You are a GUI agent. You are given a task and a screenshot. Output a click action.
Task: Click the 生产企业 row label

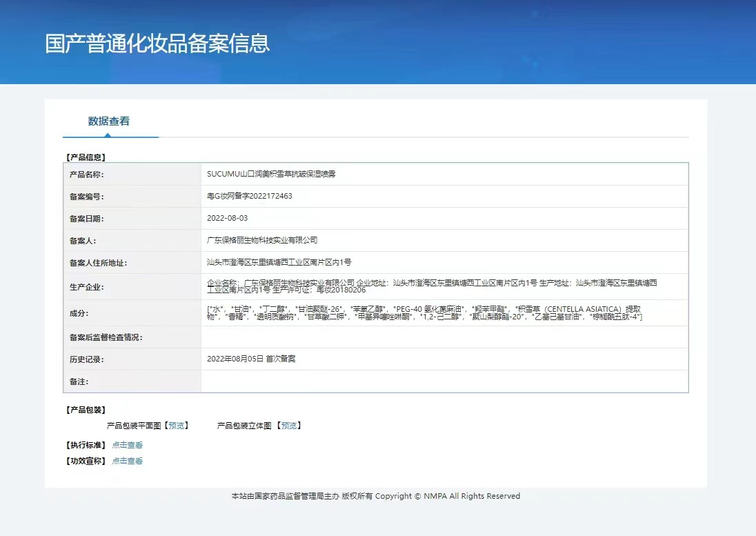[86, 287]
